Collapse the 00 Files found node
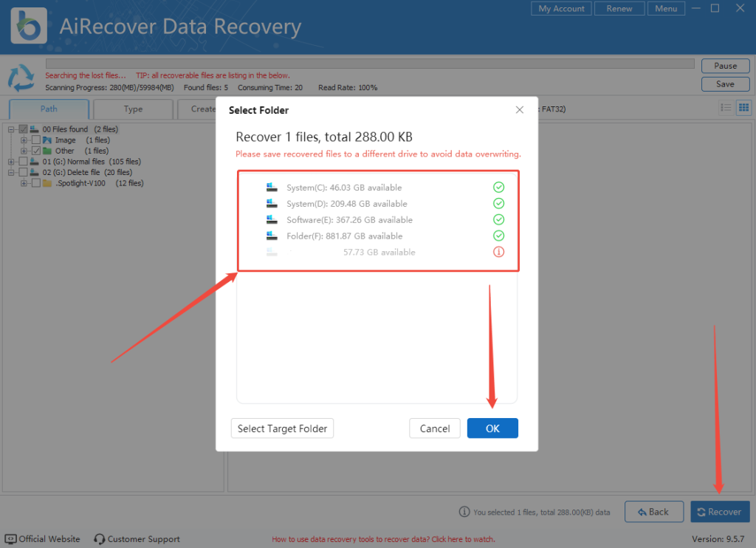The width and height of the screenshot is (756, 548). coord(10,129)
